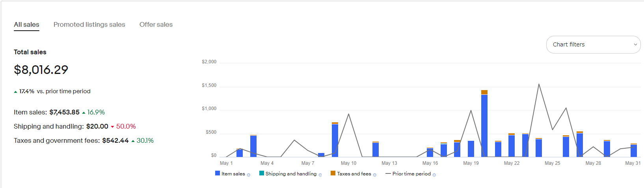Click the May 19 x-axis date label
Screen dimensions: 644x188
pos(471,163)
